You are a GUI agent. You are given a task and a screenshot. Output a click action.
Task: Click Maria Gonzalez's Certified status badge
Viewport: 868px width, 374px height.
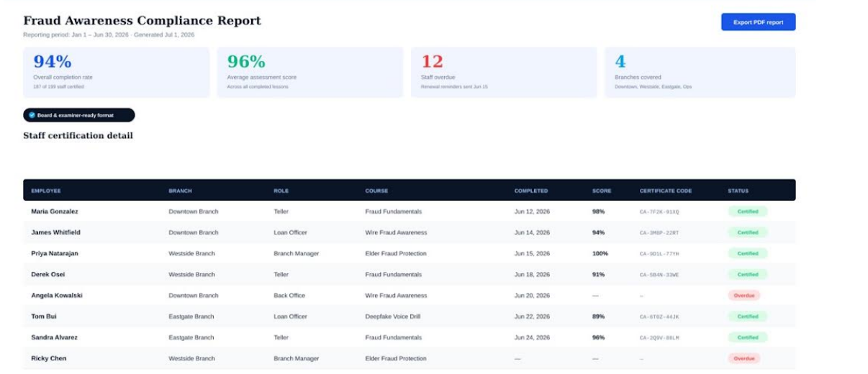[x=748, y=211]
